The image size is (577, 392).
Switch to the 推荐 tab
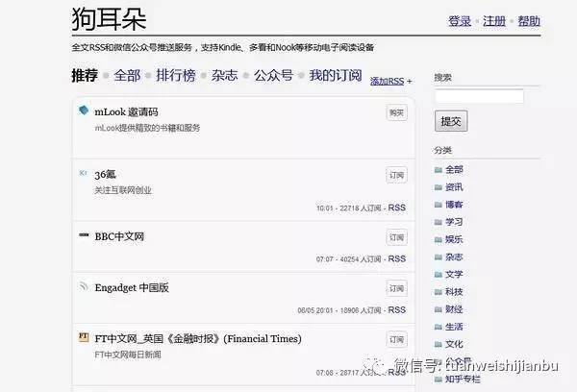click(x=85, y=75)
